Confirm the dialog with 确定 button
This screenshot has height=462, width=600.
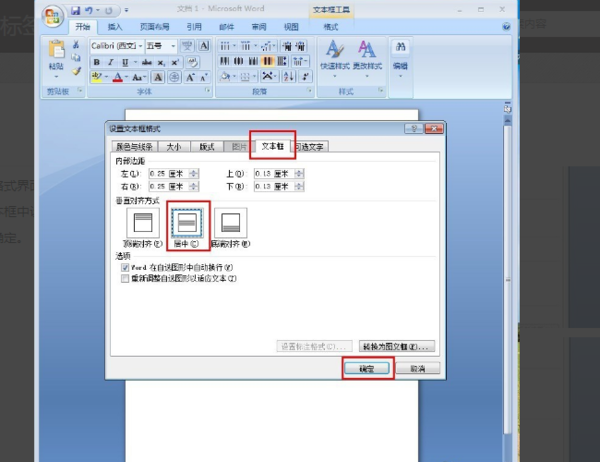367,369
